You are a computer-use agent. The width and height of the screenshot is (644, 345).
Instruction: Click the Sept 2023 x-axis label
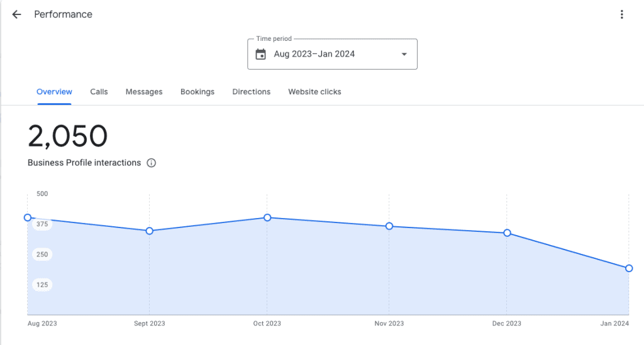point(150,323)
